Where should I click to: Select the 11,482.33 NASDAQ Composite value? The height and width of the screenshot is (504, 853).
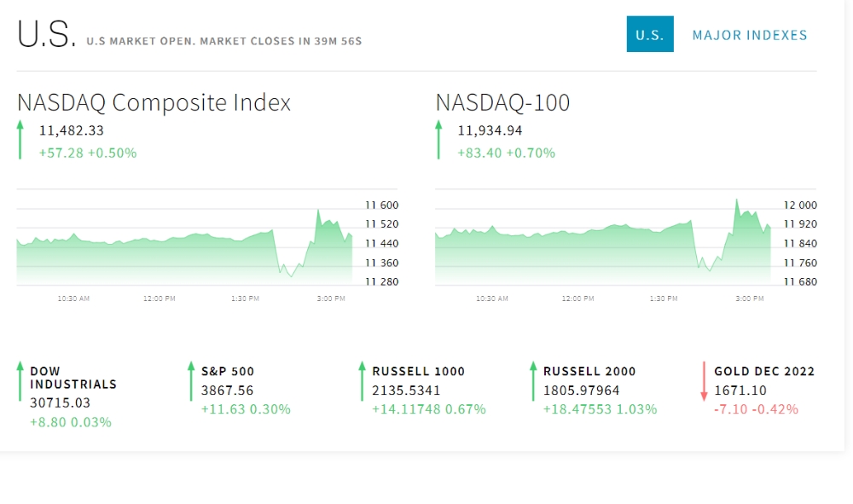72,130
